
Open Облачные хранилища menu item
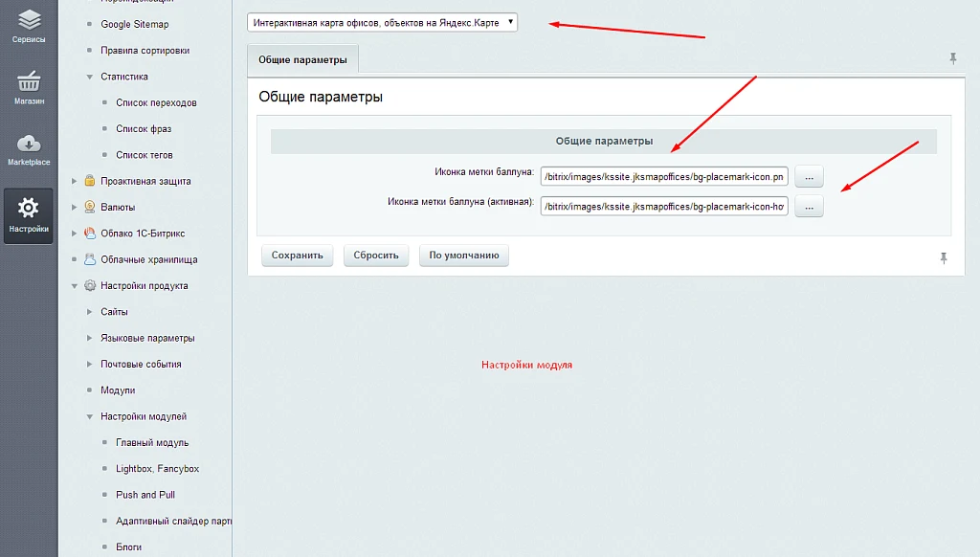148,259
